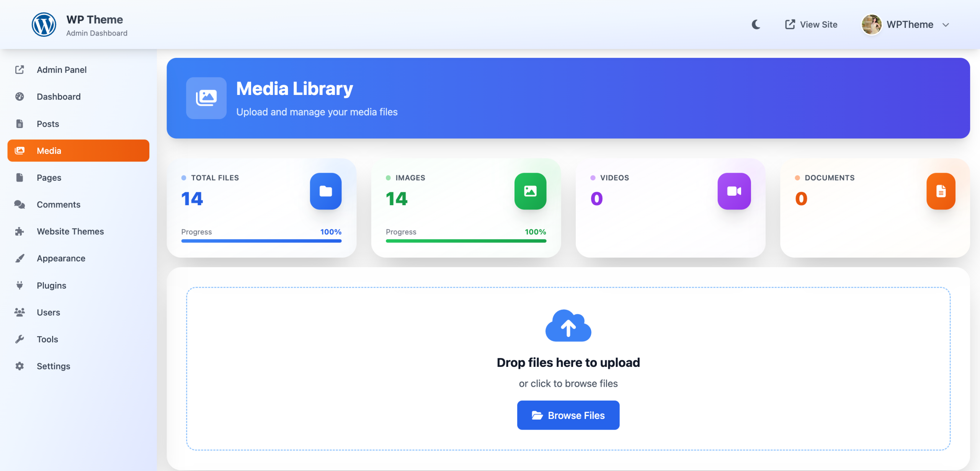
Task: Toggle dark mode with the moon icon
Action: 756,25
